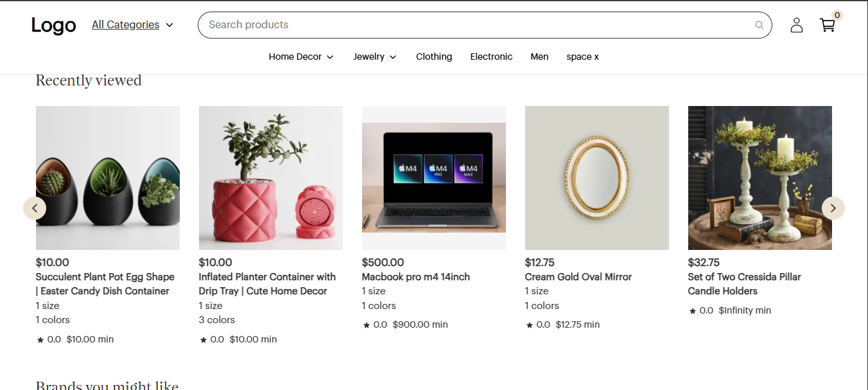Select the Men category
868x390 pixels.
[539, 57]
